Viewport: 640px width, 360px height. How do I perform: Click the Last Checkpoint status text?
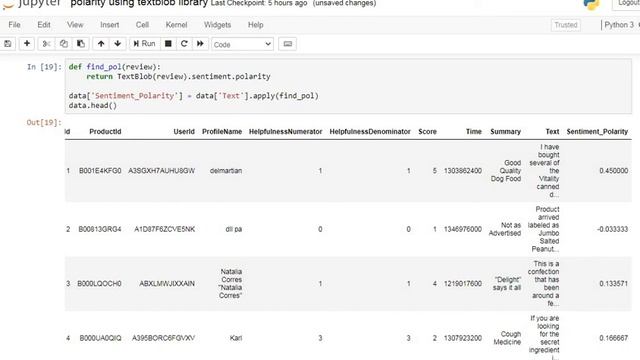pyautogui.click(x=259, y=3)
